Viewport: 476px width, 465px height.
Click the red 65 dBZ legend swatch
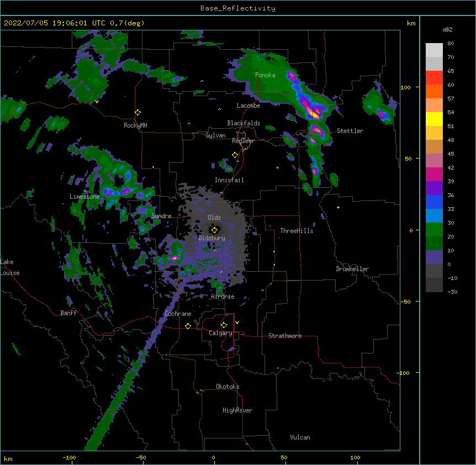point(434,78)
